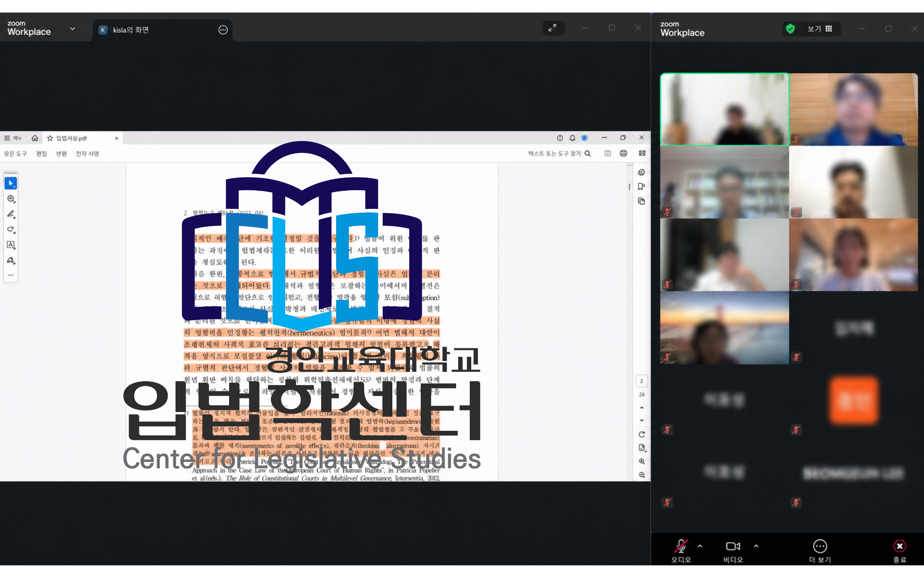Zoom in on the PDF page
Viewport: 924px width, 578px height.
tap(642, 461)
